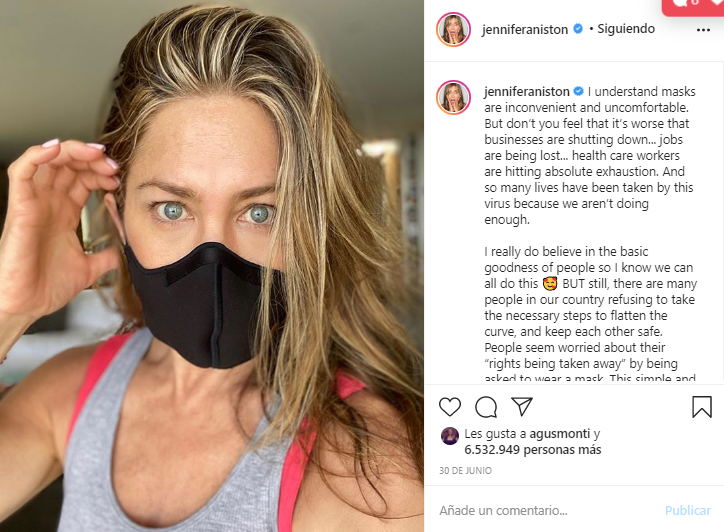Open the agusmonti profile link
The image size is (724, 532).
pos(560,434)
